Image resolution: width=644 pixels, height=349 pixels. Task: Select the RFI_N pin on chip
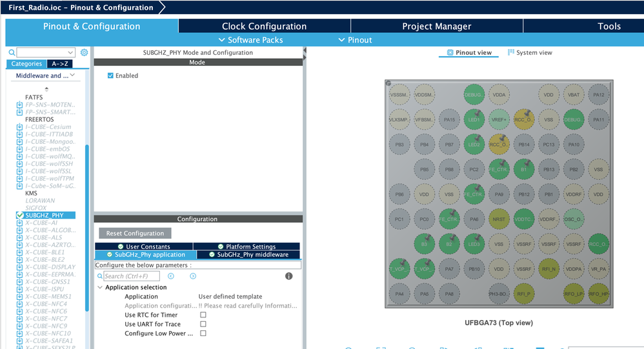(548, 269)
